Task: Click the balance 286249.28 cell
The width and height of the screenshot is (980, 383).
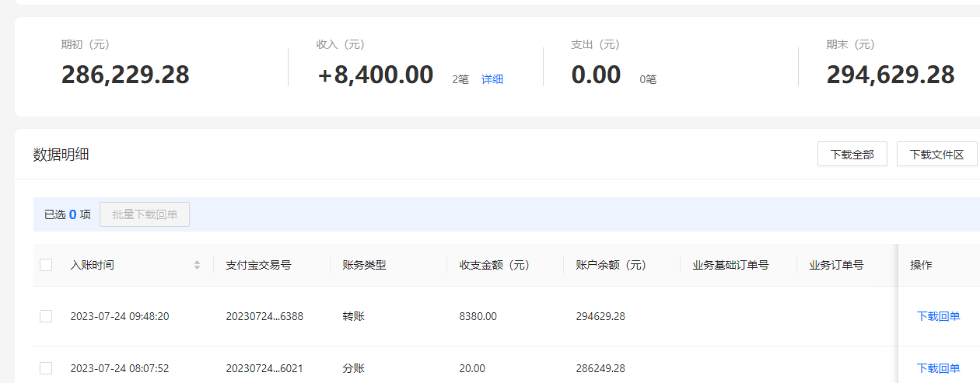Action: click(x=600, y=368)
